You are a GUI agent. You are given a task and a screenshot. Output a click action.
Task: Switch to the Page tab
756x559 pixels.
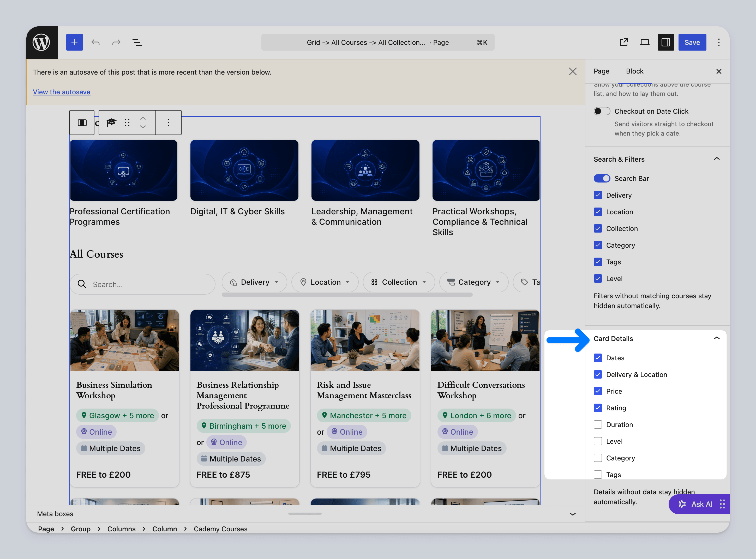pyautogui.click(x=601, y=71)
